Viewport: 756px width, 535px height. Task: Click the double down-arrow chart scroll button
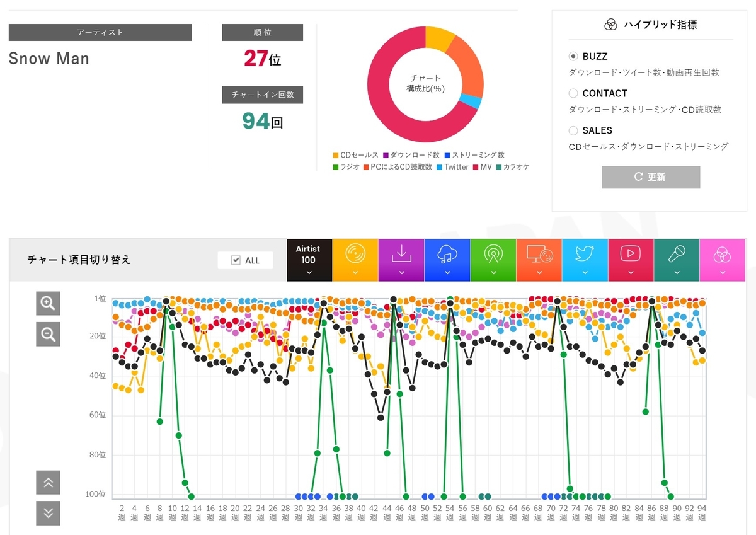tap(48, 513)
